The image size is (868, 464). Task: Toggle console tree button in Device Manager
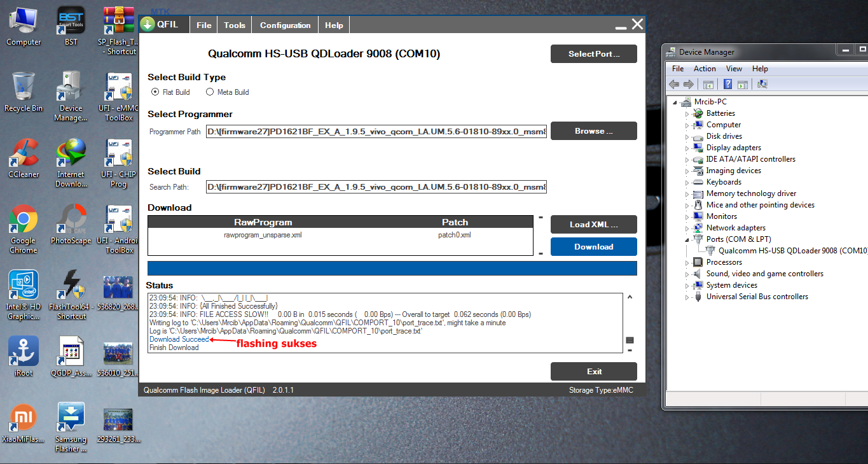708,84
